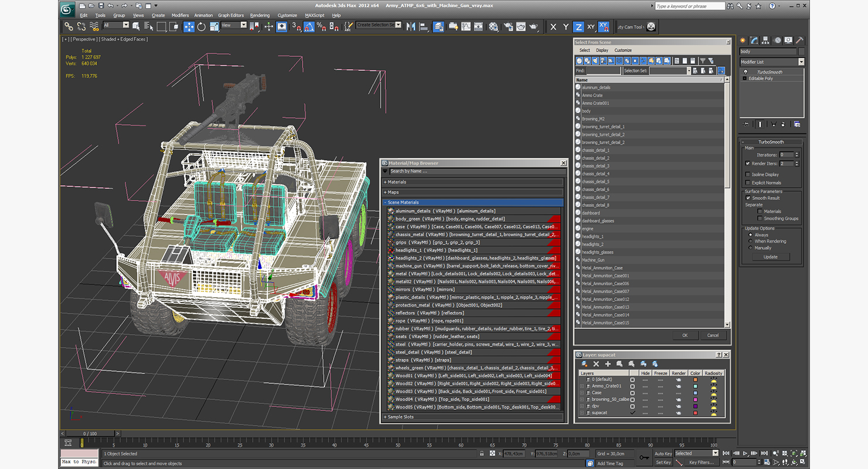
Task: Click the Play Animation button
Action: [x=745, y=453]
